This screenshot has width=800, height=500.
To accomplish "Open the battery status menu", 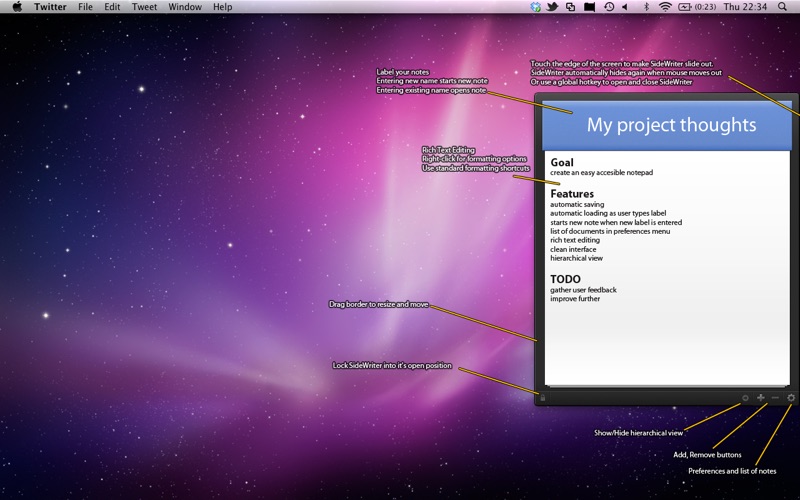I will point(685,7).
